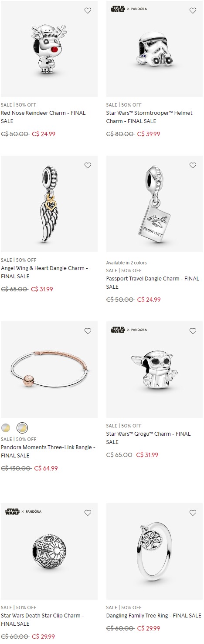Wishlist heart for Three-Link Bangle

[88, 331]
